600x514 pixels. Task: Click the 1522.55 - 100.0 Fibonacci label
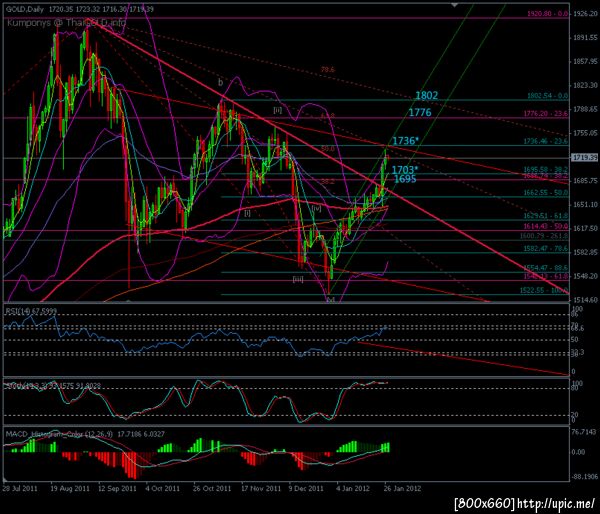tap(544, 290)
